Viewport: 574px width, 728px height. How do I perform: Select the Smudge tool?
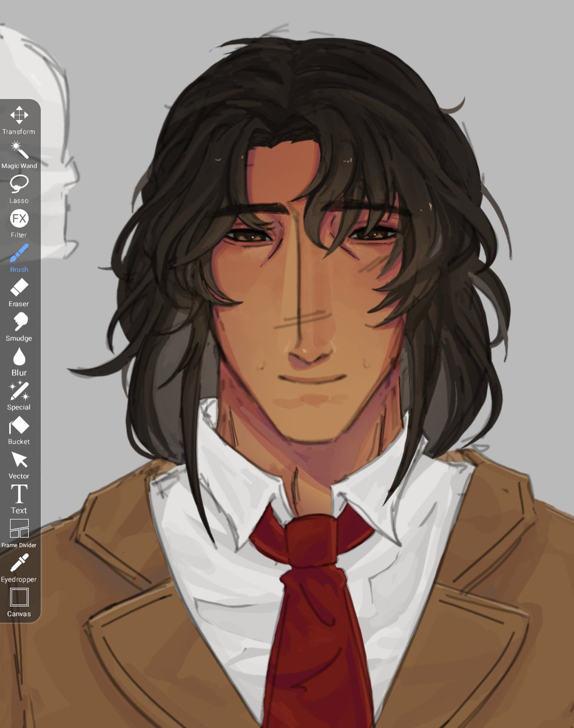19,327
